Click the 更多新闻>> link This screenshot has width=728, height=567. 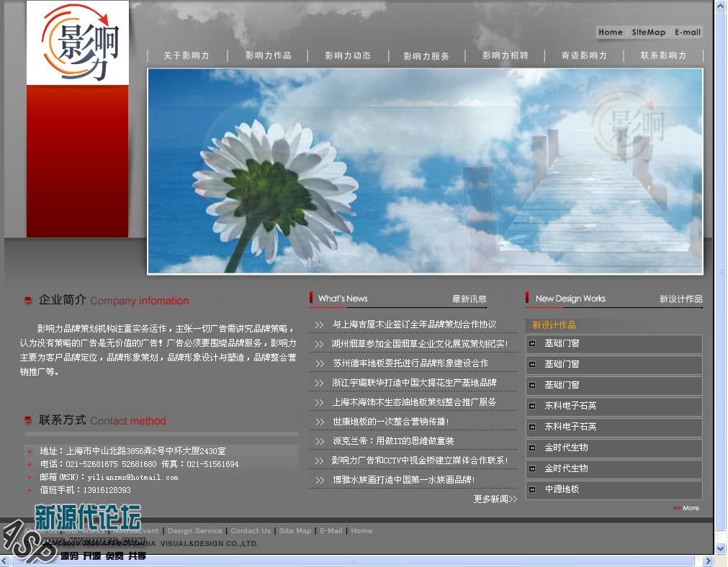tap(495, 499)
